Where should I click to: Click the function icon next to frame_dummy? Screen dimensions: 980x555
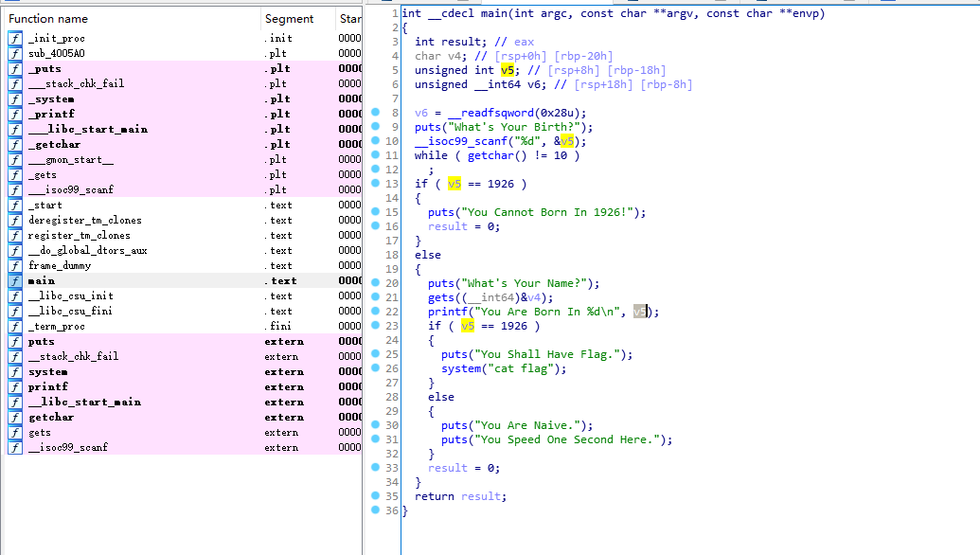pyautogui.click(x=15, y=266)
